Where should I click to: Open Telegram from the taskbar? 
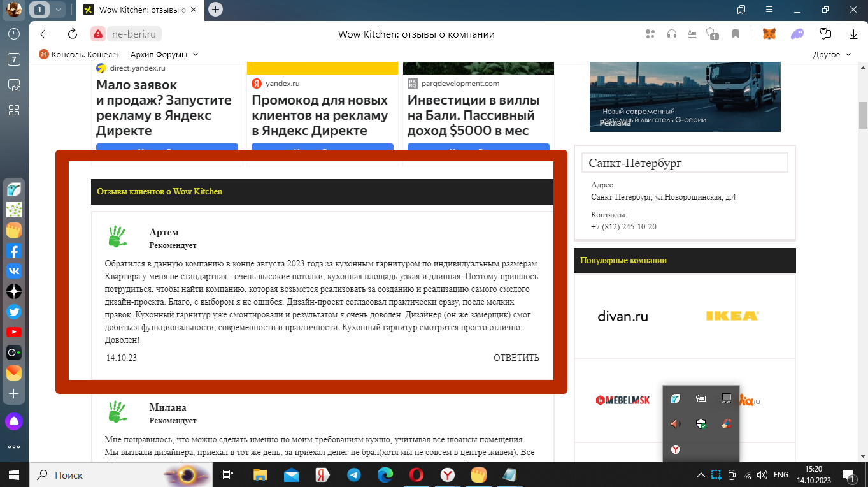pos(354,475)
